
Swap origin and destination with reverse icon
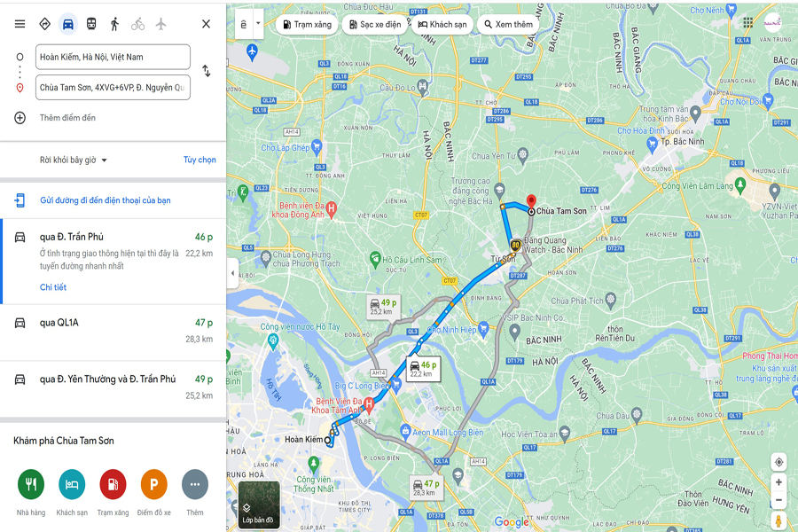pos(206,71)
